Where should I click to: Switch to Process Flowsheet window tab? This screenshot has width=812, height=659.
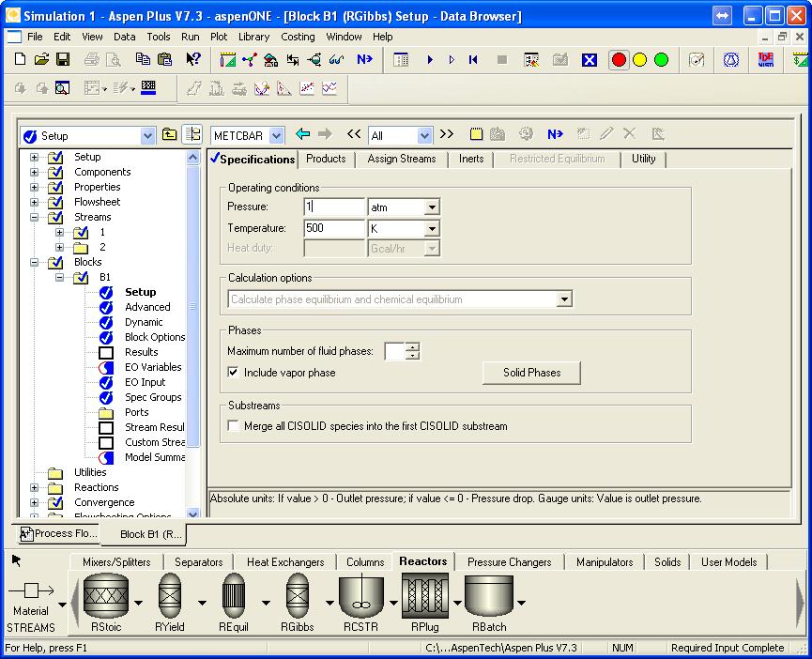point(58,534)
